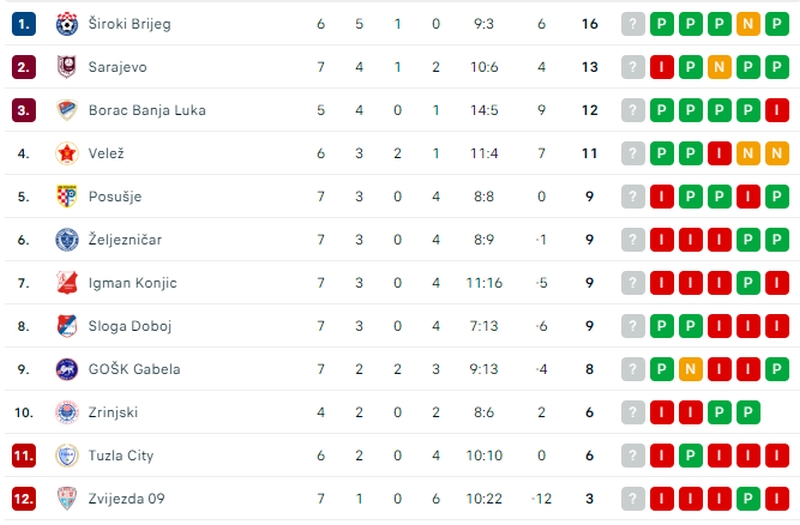The height and width of the screenshot is (525, 800).
Task: Click Zvijezda 09 green P win badge
Action: [x=748, y=498]
